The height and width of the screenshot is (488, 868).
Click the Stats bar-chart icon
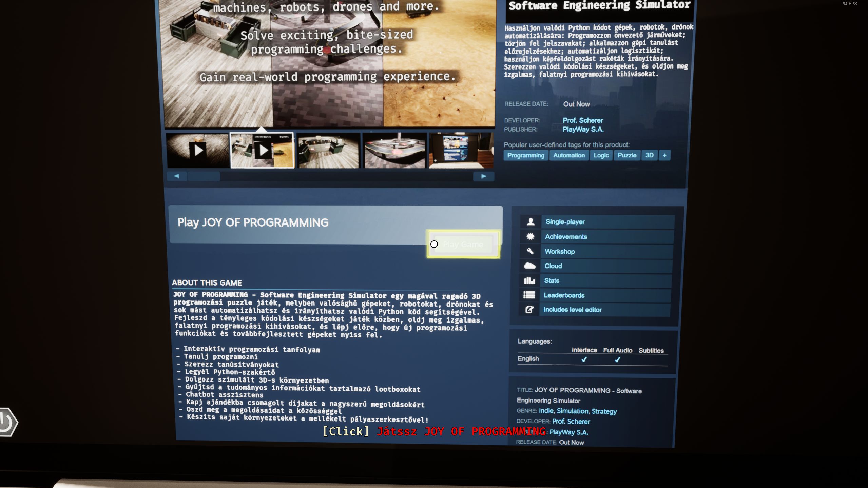click(529, 280)
